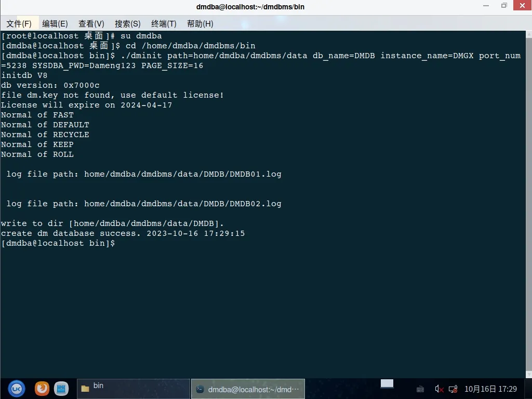Launch Firefox from the taskbar

pyautogui.click(x=42, y=389)
